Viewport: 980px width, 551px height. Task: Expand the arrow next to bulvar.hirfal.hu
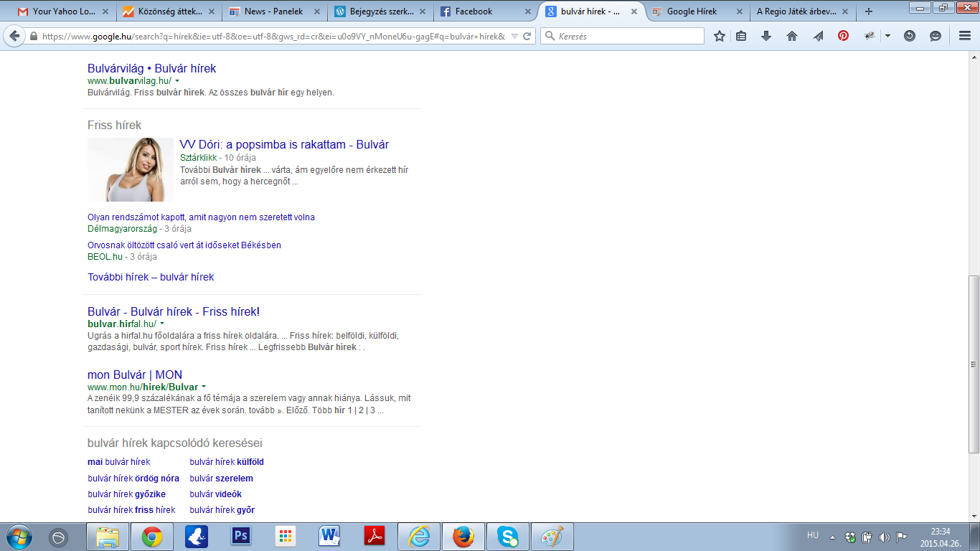162,324
